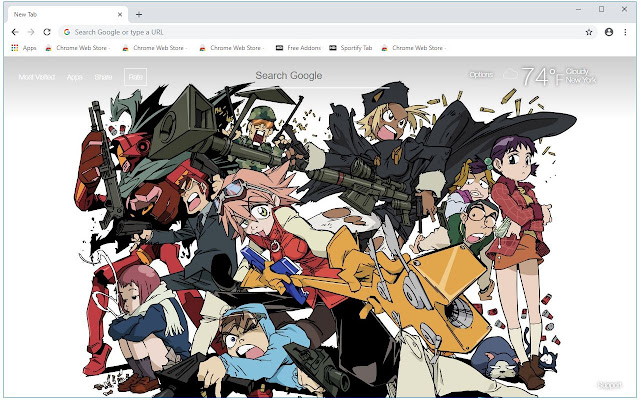Click the Support link

(x=609, y=384)
